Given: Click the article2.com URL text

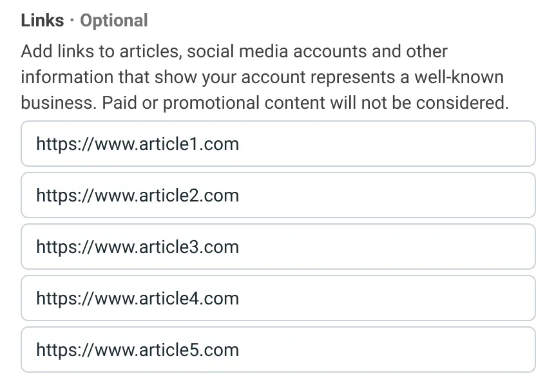Looking at the screenshot, I should (x=138, y=195).
